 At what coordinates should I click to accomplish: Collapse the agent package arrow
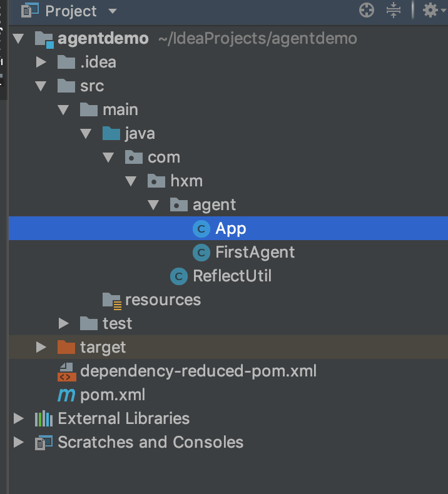(x=153, y=205)
